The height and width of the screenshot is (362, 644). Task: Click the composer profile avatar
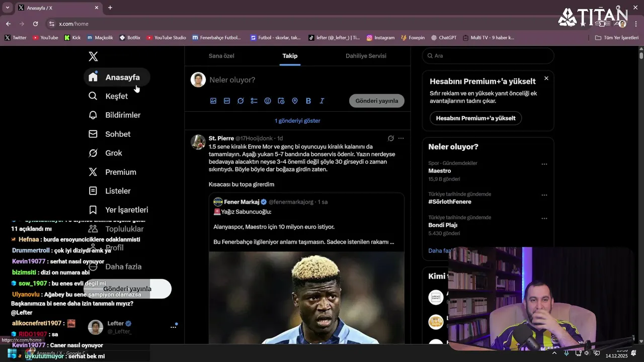(x=198, y=80)
